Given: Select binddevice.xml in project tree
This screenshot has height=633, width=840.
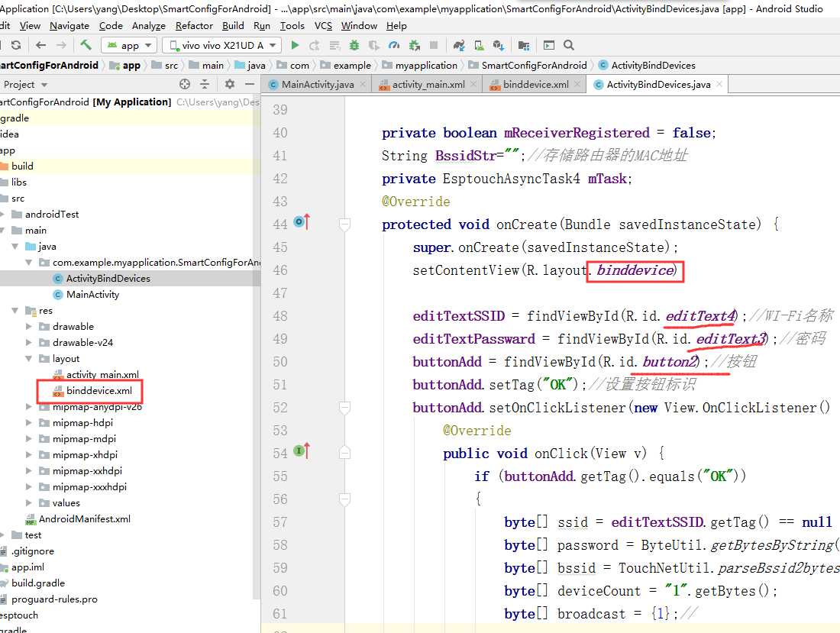Looking at the screenshot, I should click(x=99, y=391).
